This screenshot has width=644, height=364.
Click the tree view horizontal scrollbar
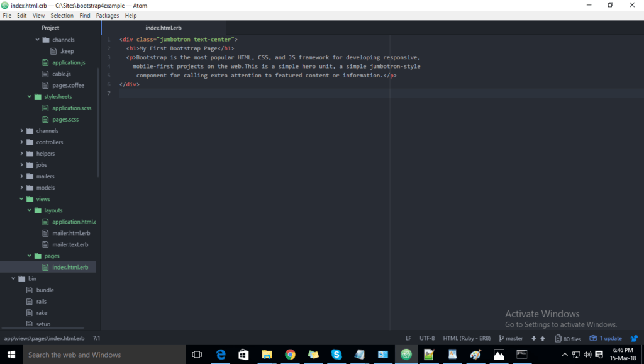[43, 328]
